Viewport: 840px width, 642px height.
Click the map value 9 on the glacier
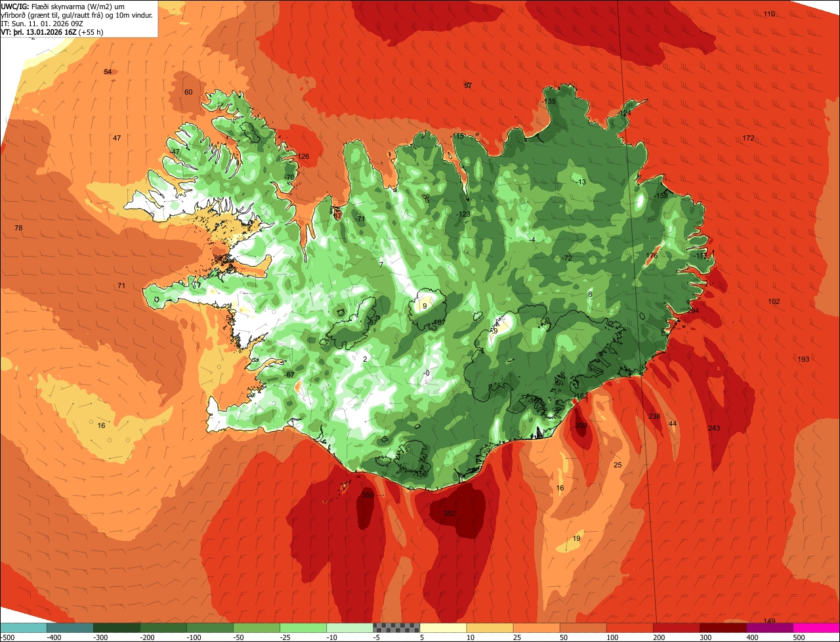[x=425, y=306]
